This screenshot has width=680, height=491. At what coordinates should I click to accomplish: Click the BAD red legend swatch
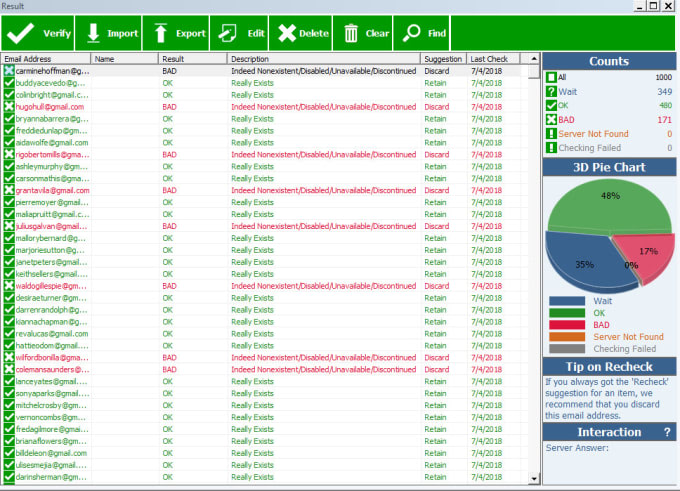coord(567,325)
